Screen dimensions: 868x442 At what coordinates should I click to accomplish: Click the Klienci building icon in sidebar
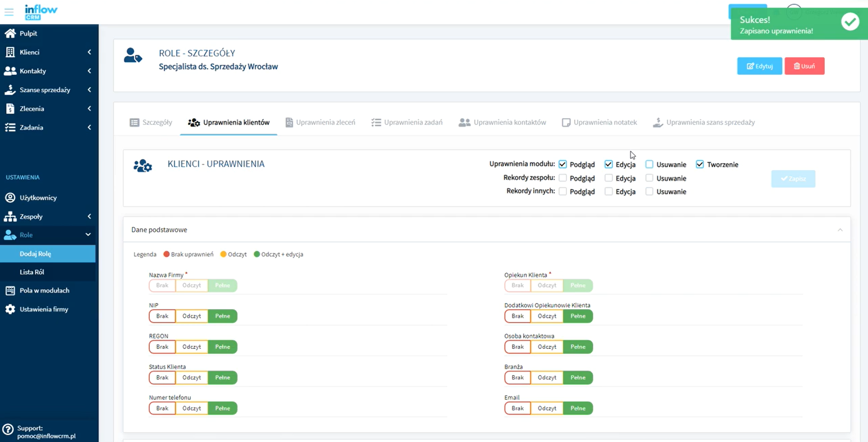(x=10, y=52)
